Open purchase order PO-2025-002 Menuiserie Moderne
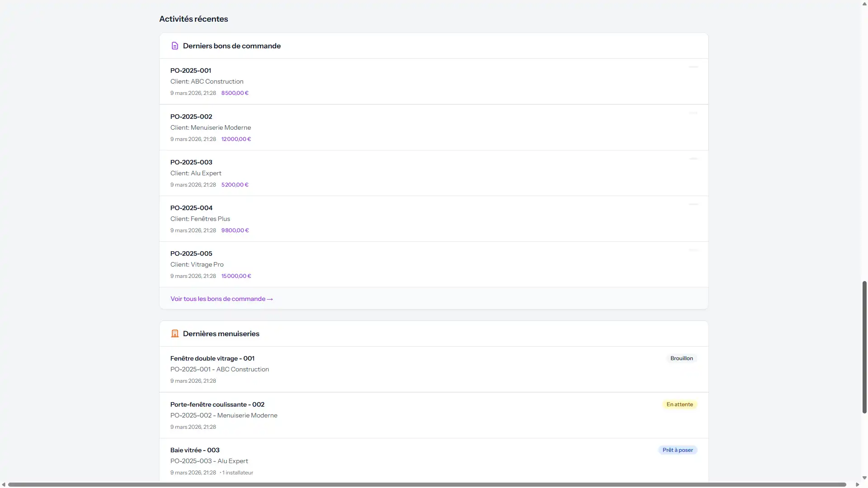This screenshot has height=488, width=868. click(191, 117)
